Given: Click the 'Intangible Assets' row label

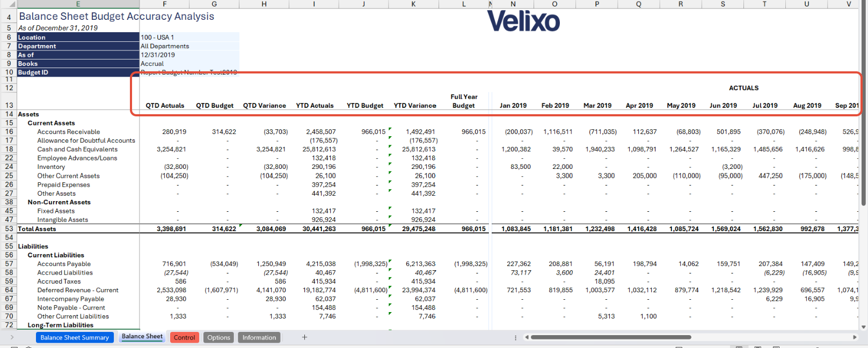Looking at the screenshot, I should [x=63, y=220].
